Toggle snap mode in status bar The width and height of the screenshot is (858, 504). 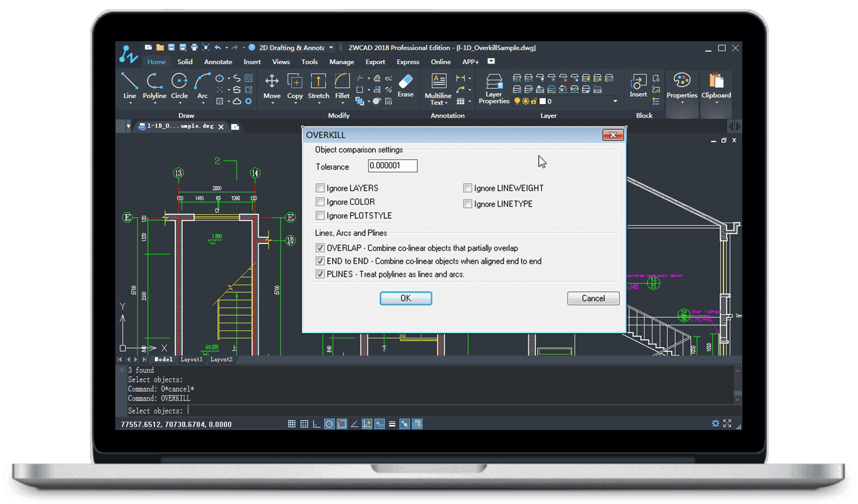pos(291,424)
